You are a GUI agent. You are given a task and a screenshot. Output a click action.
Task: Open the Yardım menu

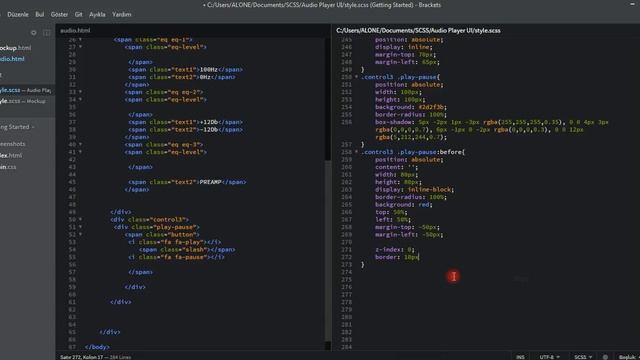[x=122, y=14]
